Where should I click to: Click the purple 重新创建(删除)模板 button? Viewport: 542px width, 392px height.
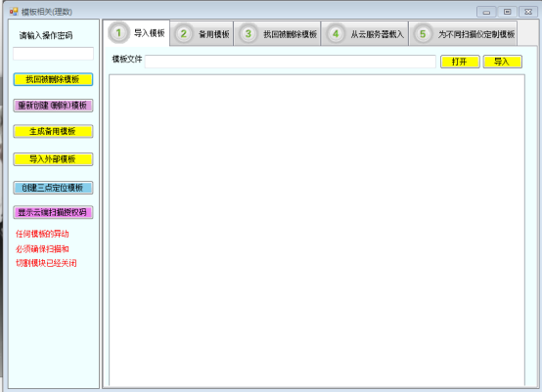tap(53, 106)
